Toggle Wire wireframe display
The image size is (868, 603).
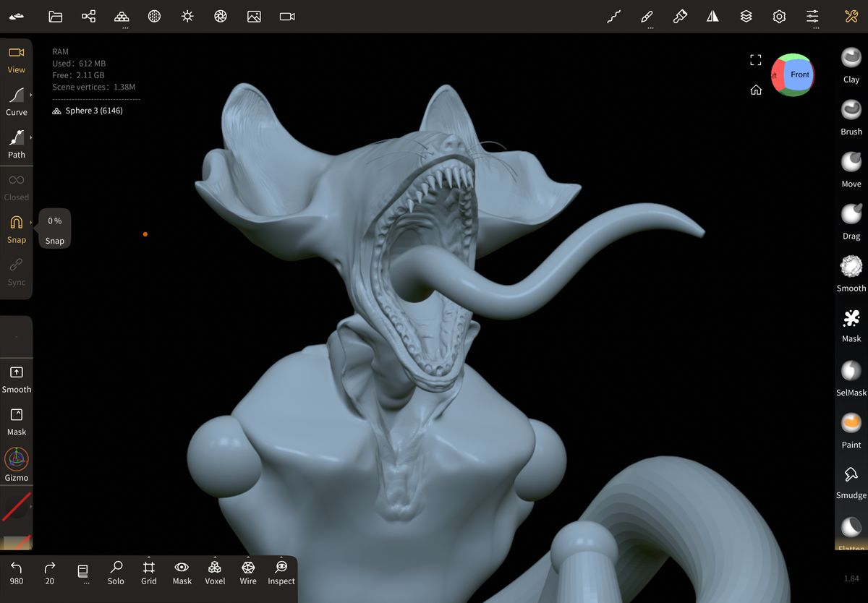(x=248, y=573)
